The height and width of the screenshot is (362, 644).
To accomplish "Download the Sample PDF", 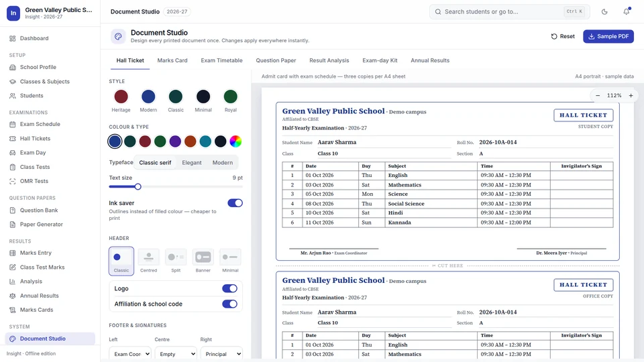I will [x=608, y=36].
